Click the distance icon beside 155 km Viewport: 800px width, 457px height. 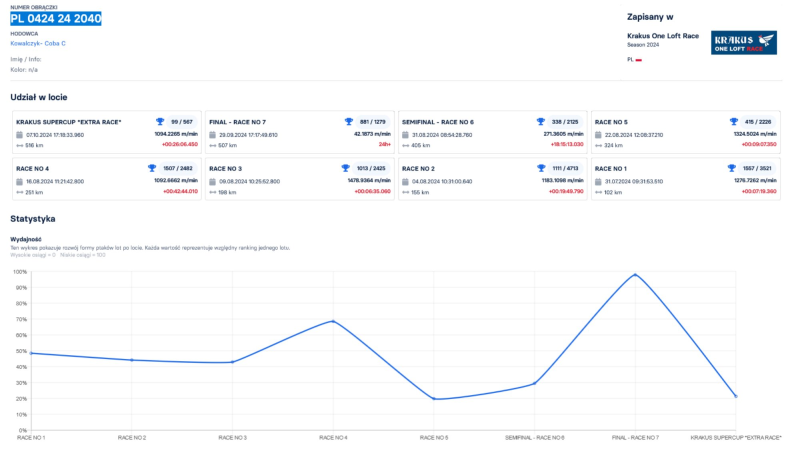click(x=406, y=192)
